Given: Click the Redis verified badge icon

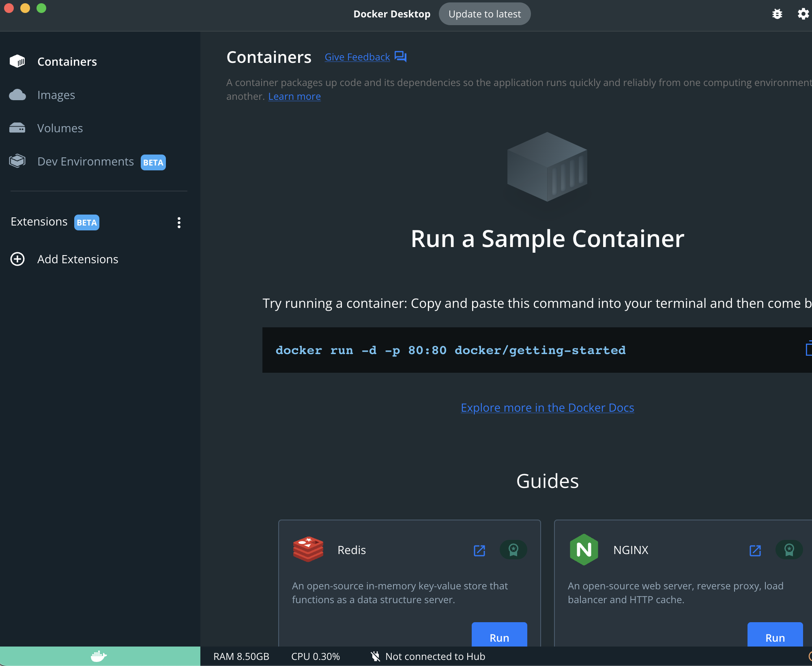Looking at the screenshot, I should [x=513, y=550].
